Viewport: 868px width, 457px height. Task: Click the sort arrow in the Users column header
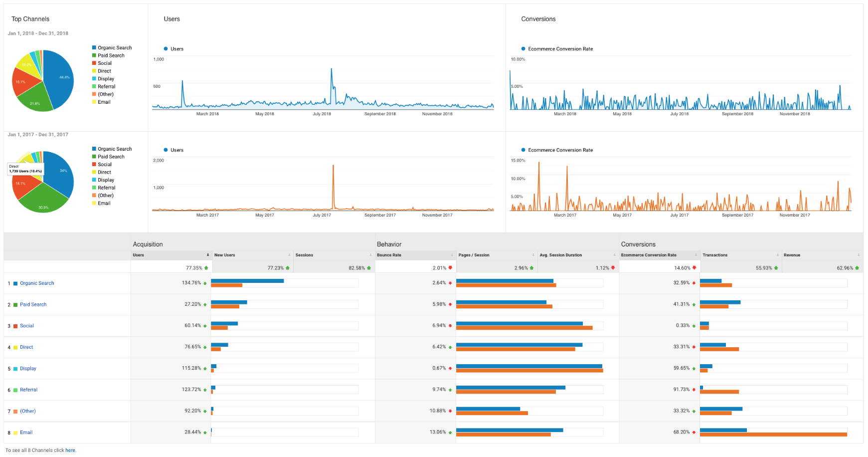[x=208, y=255]
